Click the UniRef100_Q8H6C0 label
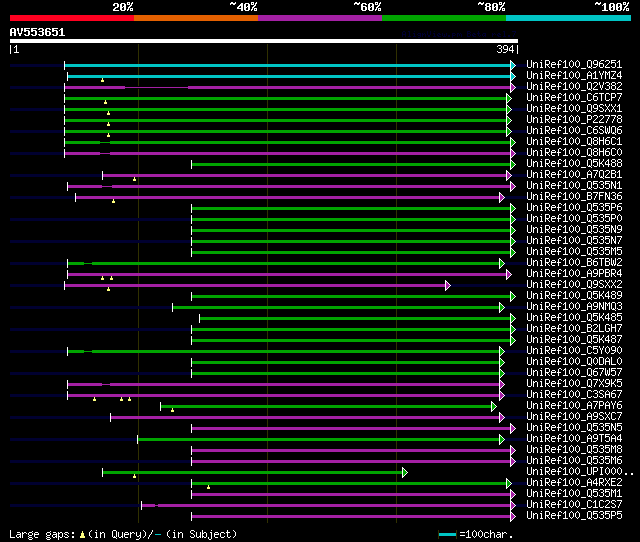640x542 pixels. tap(574, 153)
